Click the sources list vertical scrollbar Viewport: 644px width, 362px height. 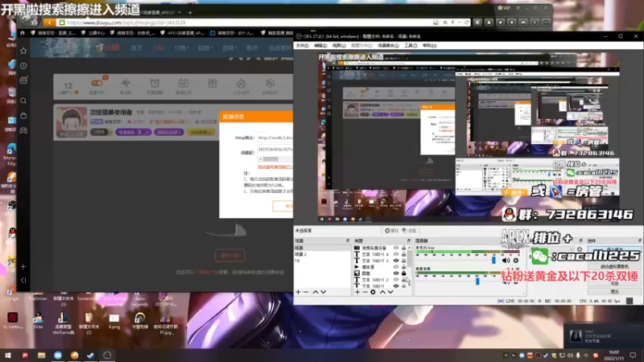pos(410,258)
